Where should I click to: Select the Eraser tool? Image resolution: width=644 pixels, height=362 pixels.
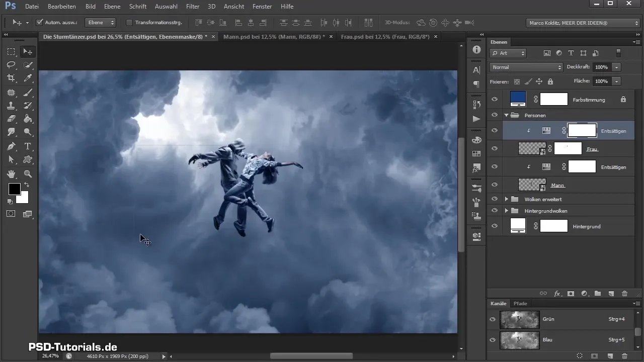tap(11, 119)
